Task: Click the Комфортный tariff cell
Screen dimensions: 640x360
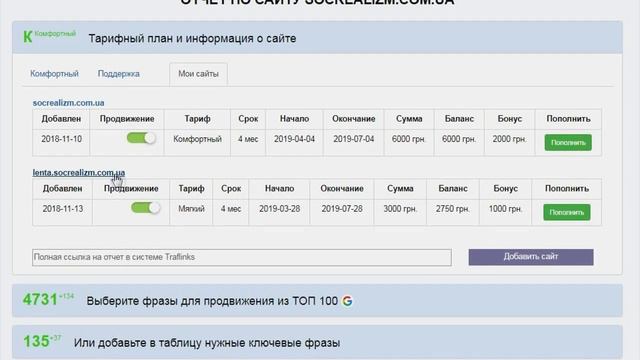Action: pyautogui.click(x=198, y=139)
